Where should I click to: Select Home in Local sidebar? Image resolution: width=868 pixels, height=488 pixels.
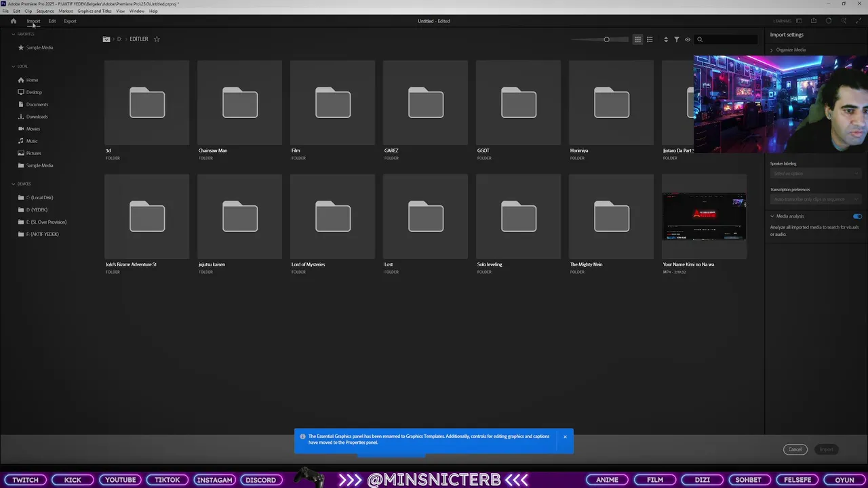coord(28,80)
